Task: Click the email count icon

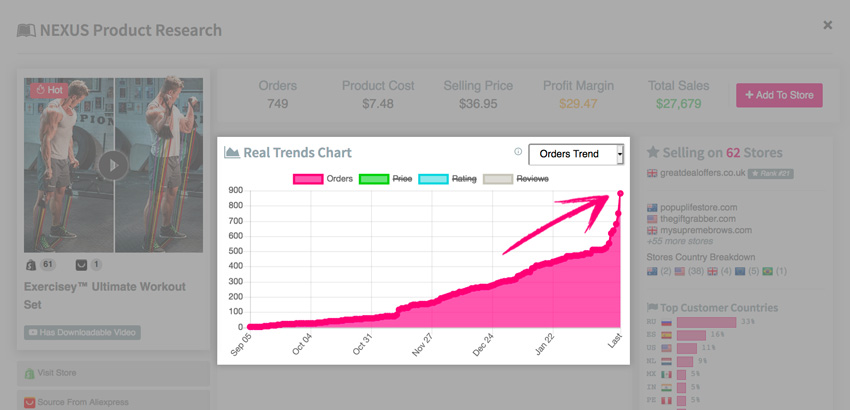Action: pyautogui.click(x=82, y=265)
